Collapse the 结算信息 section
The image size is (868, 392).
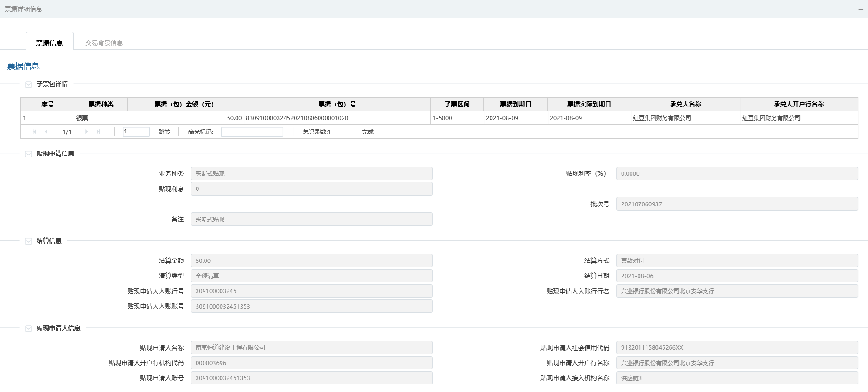[x=28, y=241]
